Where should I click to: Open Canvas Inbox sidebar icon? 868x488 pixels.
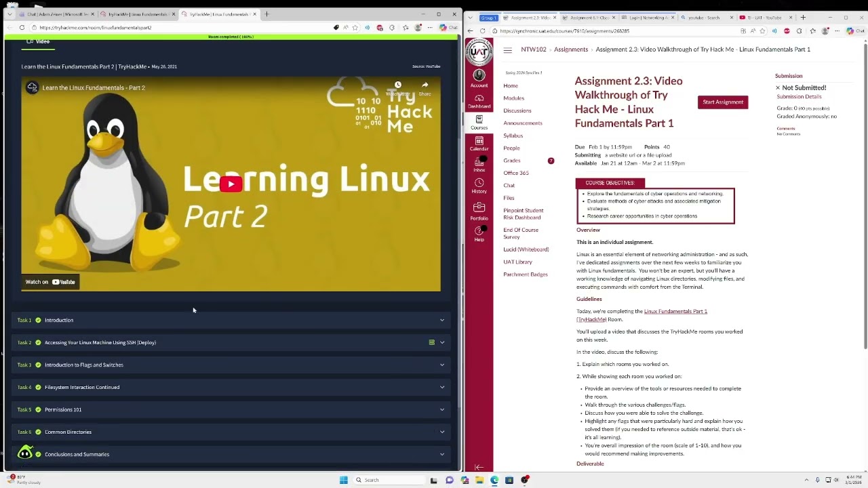[479, 165]
